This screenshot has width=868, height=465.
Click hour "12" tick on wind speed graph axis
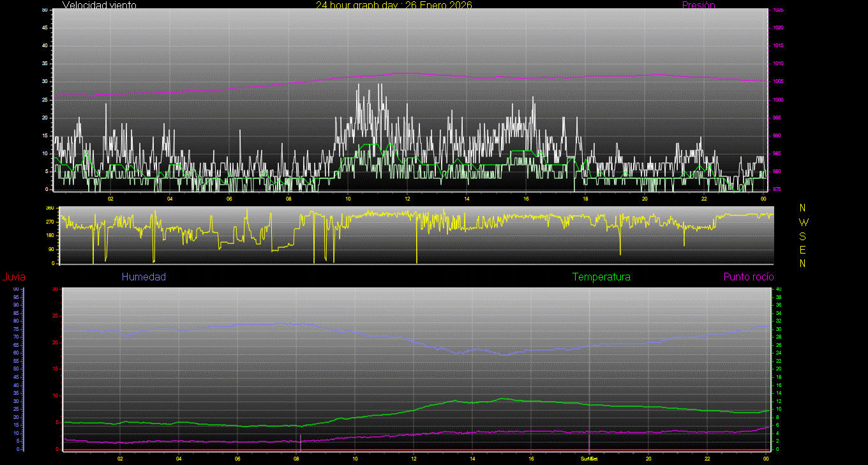[407, 199]
